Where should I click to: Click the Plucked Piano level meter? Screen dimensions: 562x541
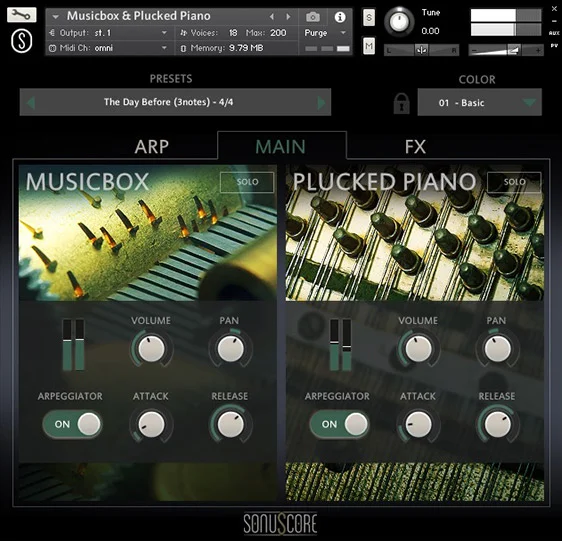340,345
